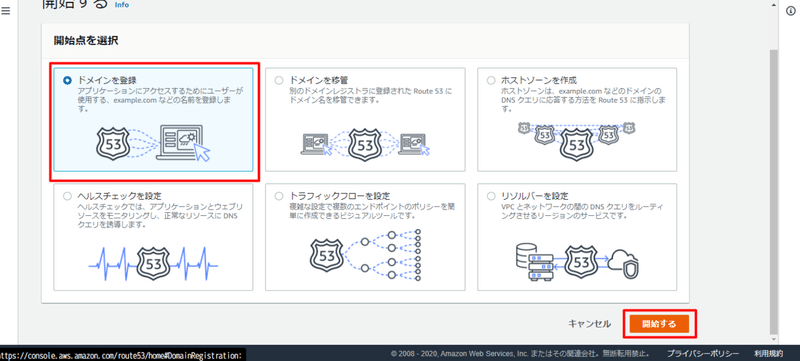Click the scrollbar up arrow
This screenshot has height=361, width=800.
click(x=773, y=4)
